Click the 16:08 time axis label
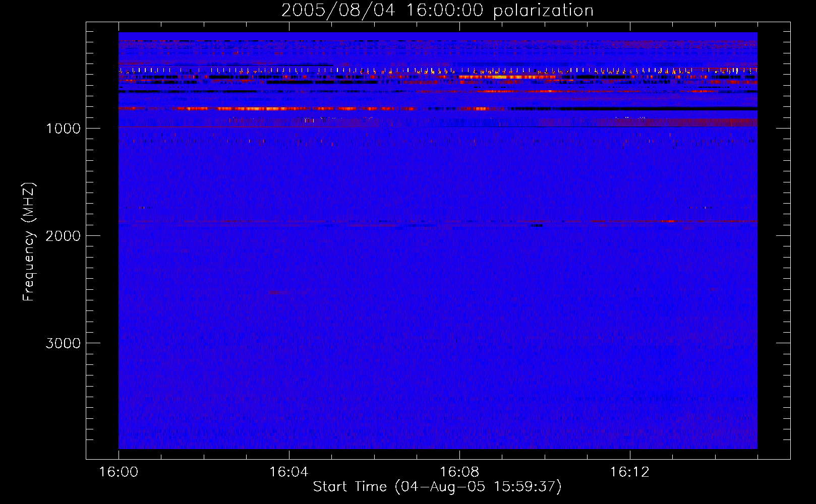The width and height of the screenshot is (816, 504). point(459,472)
